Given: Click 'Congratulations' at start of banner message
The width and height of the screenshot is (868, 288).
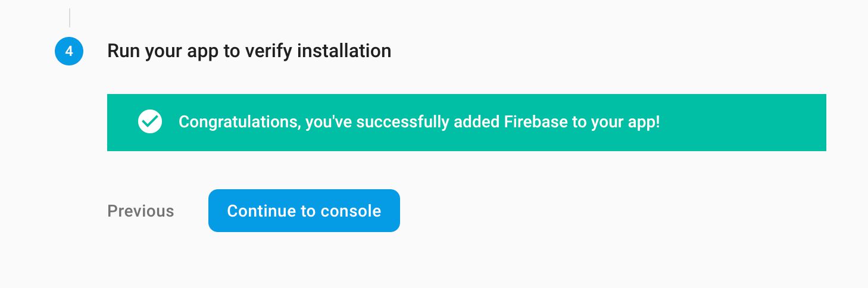Looking at the screenshot, I should 239,123.
